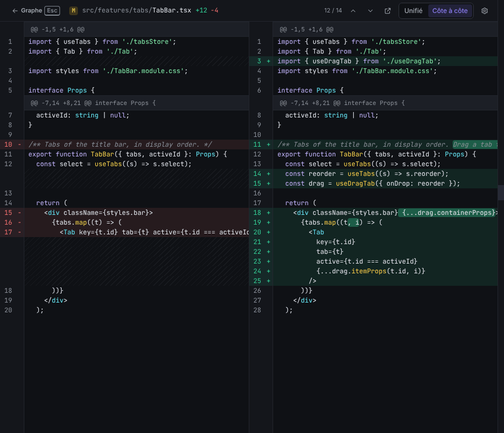Click the modified file status badge
The width and height of the screenshot is (504, 433).
coord(74,11)
